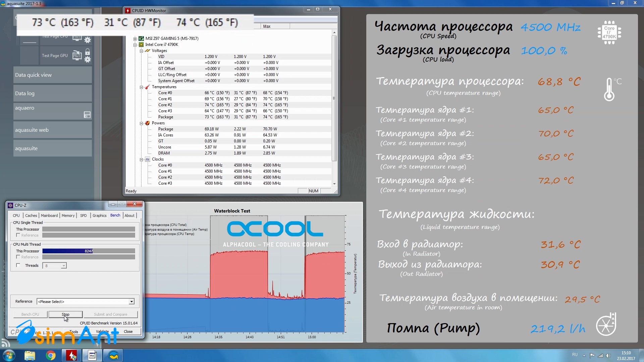
Task: Click the save disk icon on aquaero tile
Action: click(87, 115)
